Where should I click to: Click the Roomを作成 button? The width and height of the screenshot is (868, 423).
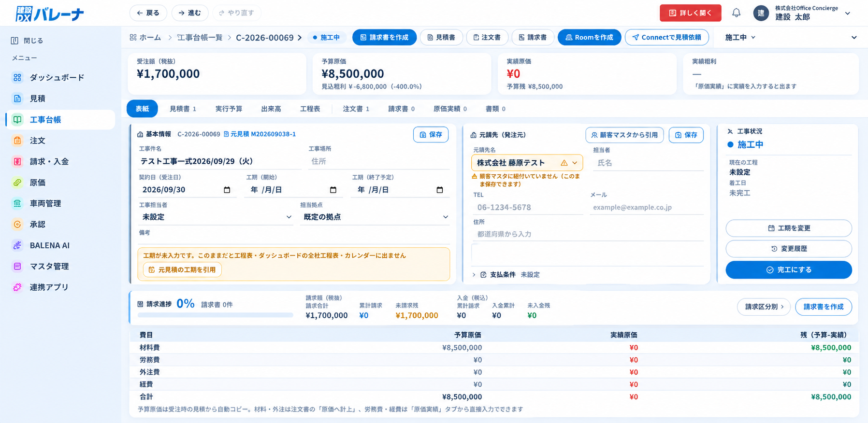coord(589,37)
